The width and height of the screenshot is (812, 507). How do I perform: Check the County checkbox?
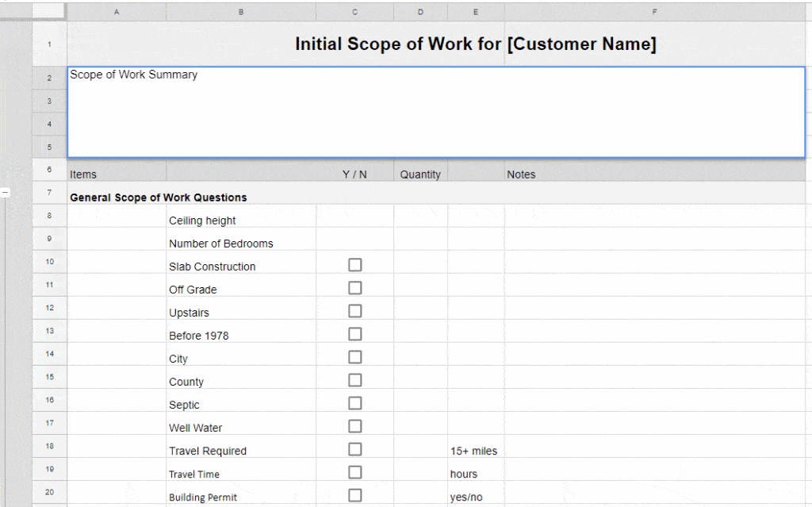point(354,380)
